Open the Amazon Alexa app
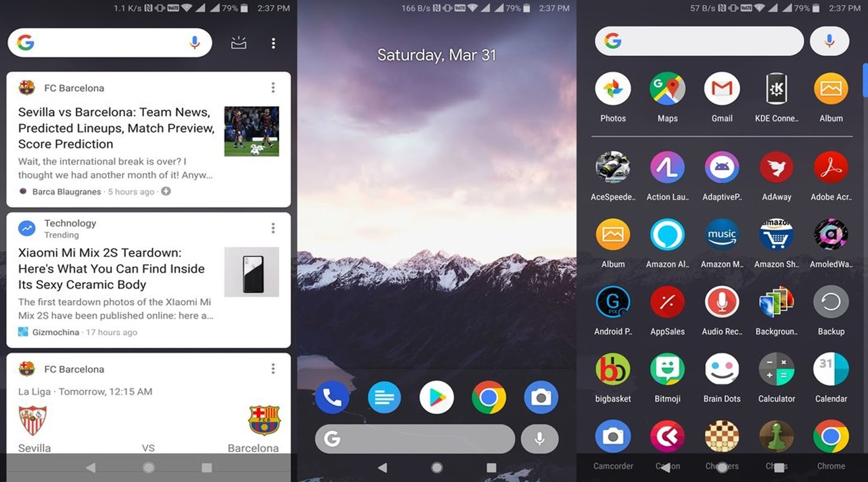This screenshot has height=482, width=868. tap(667, 243)
